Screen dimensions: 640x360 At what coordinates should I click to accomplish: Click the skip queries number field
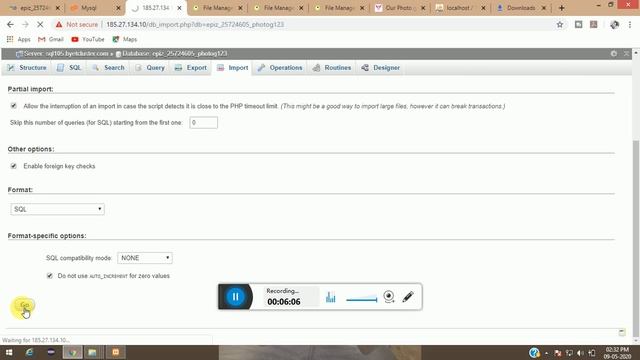tap(204, 122)
